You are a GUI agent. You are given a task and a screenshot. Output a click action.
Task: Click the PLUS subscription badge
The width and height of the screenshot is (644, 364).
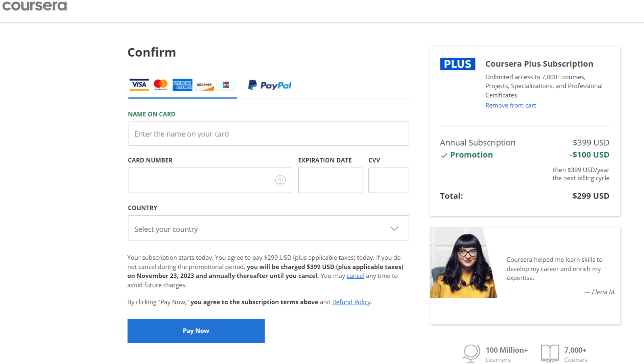tap(457, 64)
